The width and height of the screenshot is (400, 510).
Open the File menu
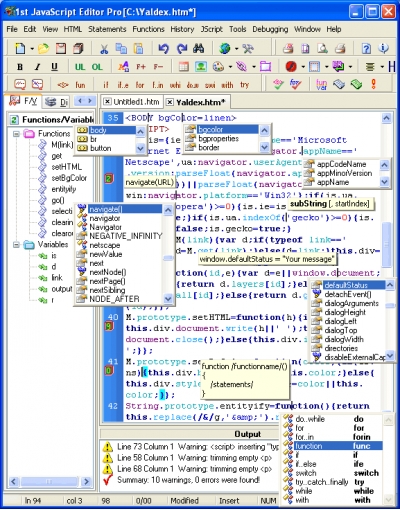coord(12,29)
